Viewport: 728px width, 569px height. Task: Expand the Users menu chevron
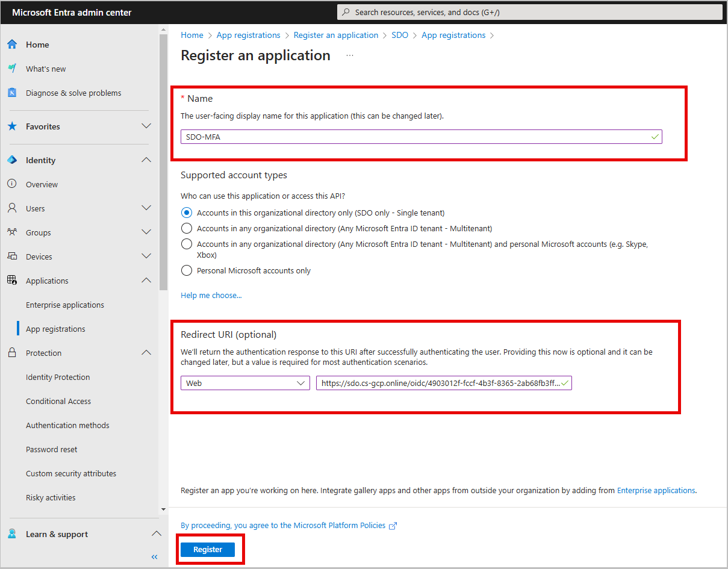coord(146,208)
